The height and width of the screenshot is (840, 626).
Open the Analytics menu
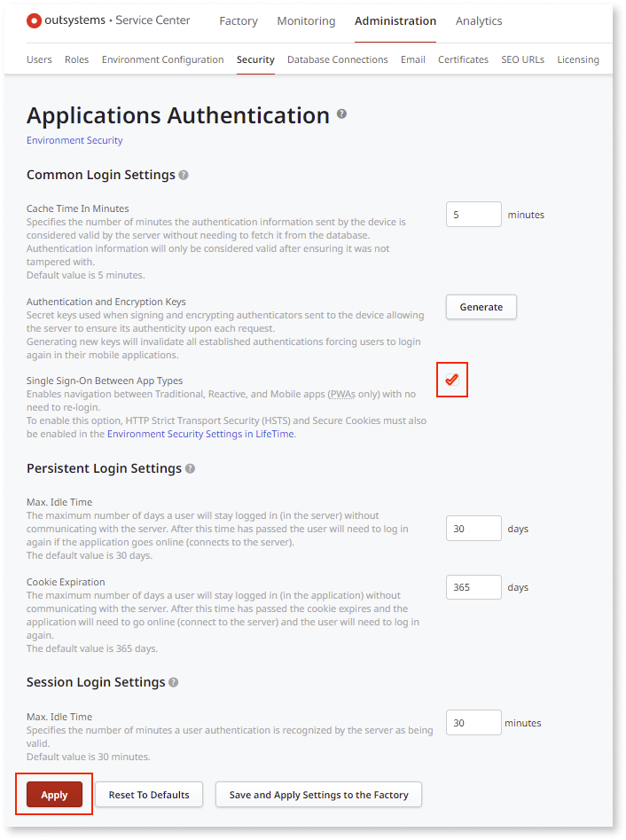(479, 21)
